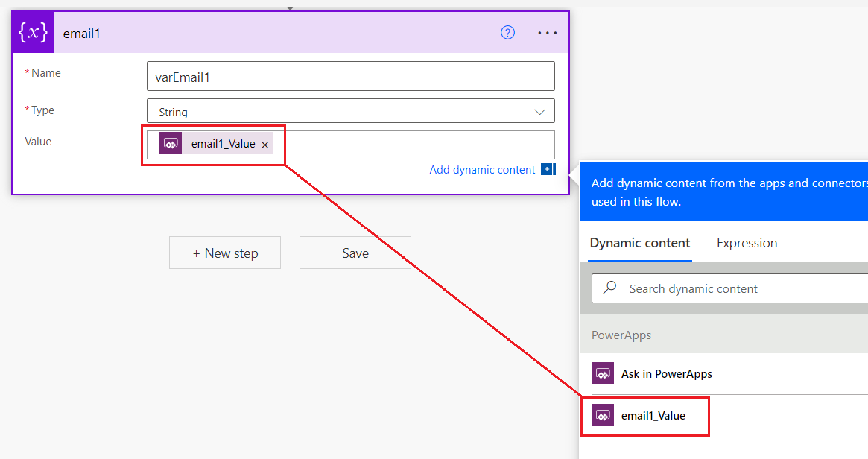Click the email1_Value icon in the dynamic content list

point(603,416)
